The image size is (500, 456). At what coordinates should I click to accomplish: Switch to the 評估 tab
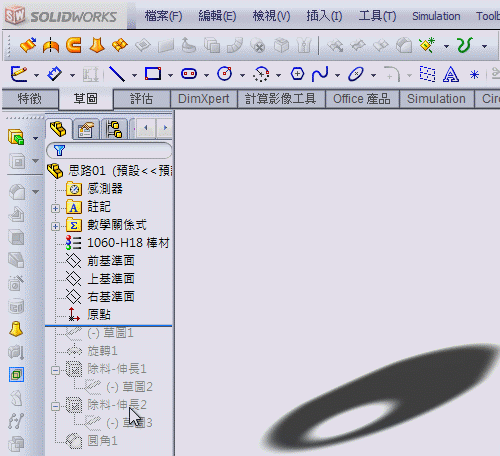pyautogui.click(x=142, y=99)
